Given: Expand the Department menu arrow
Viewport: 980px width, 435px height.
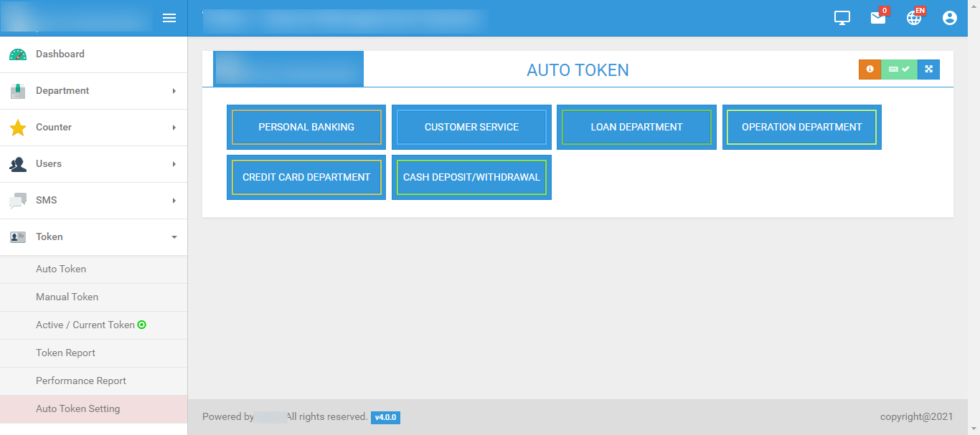Looking at the screenshot, I should pos(174,91).
